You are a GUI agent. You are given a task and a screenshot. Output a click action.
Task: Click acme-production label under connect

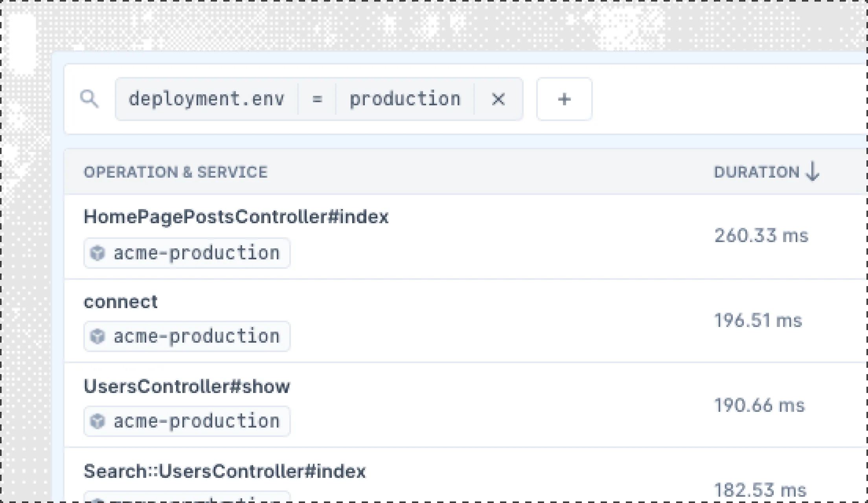197,336
